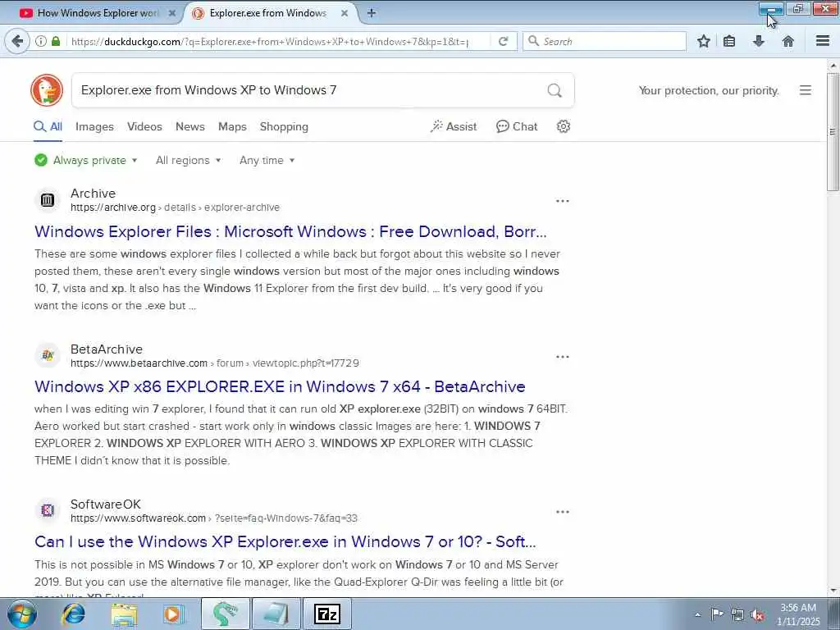Go back with the browser back arrow

pos(18,41)
